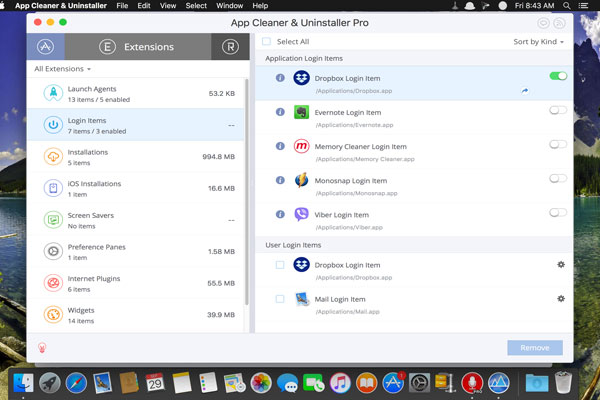
Task: Disable the Dropbox Login Item toggle
Action: pos(558,76)
